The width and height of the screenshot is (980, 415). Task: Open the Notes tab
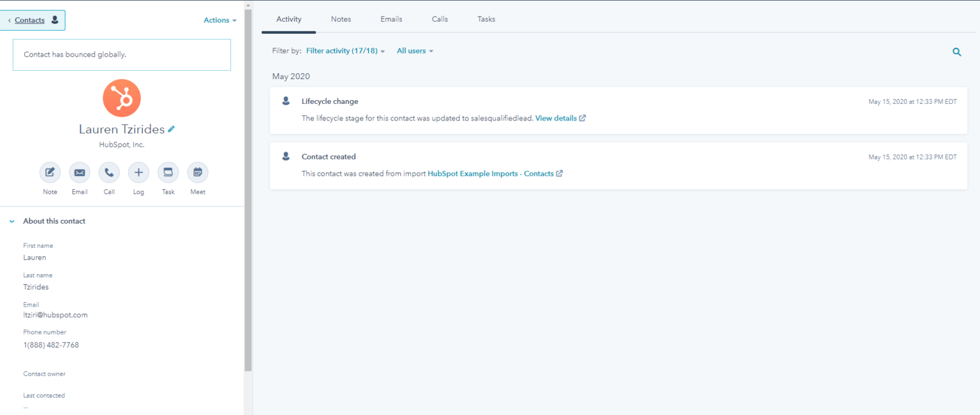click(x=341, y=19)
